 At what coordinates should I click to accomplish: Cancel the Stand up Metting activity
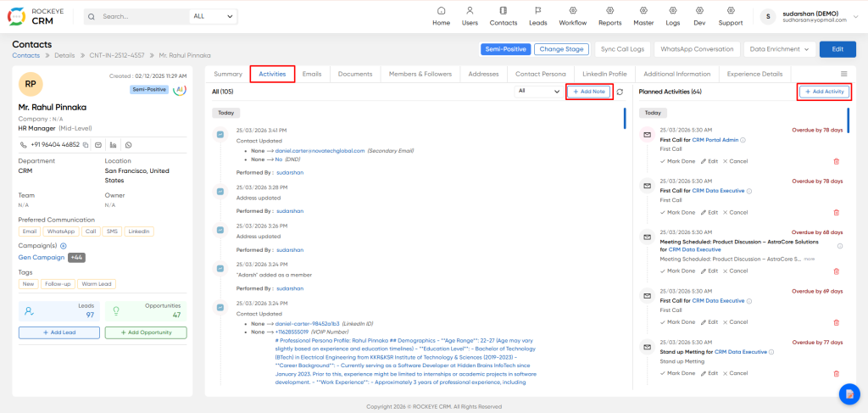coord(735,374)
